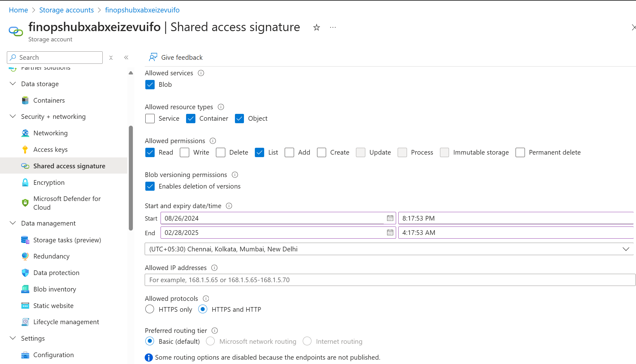
Task: Check the Permanent delete checkbox
Action: 520,152
